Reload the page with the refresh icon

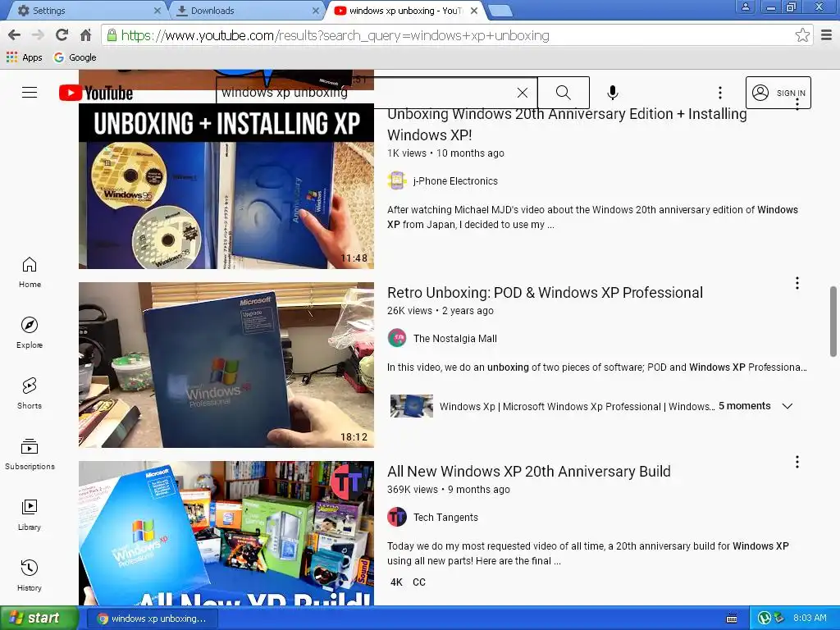pos(62,35)
